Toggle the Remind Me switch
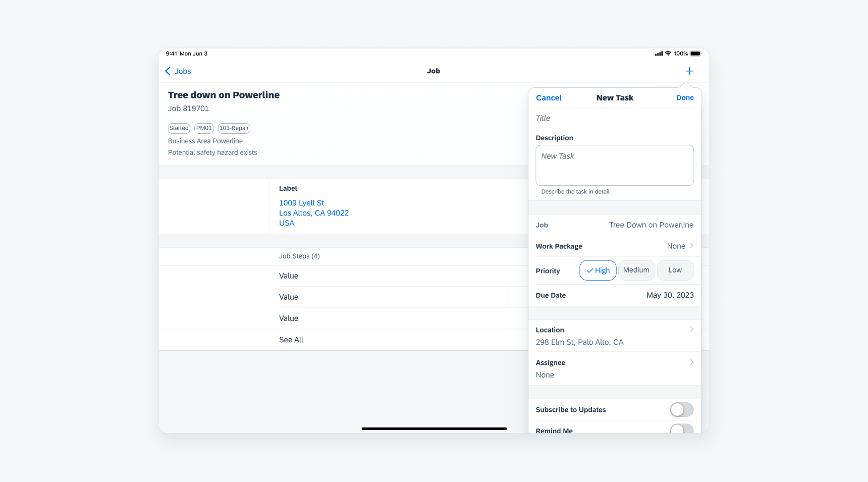This screenshot has width=868, height=482. coord(682,429)
